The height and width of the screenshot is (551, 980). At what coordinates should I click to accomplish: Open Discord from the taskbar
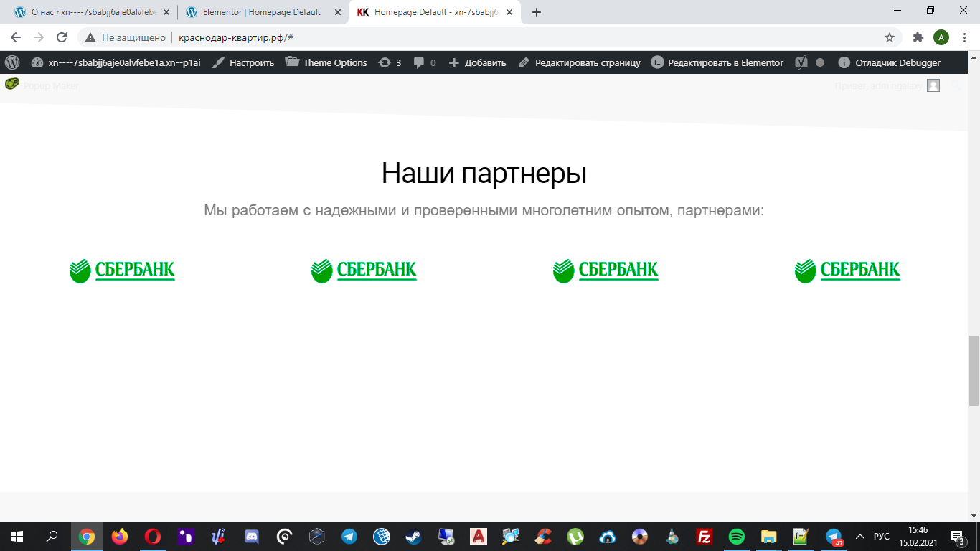tap(251, 537)
